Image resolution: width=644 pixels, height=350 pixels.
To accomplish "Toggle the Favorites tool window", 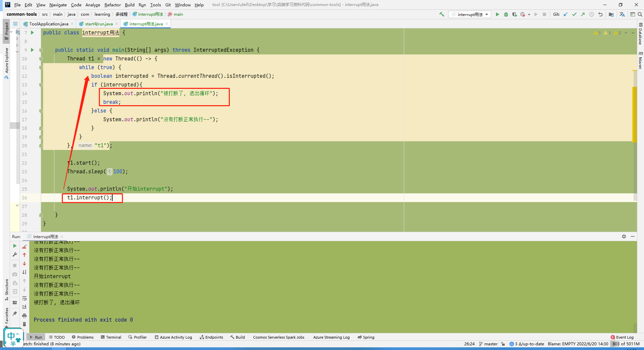I will (6, 317).
